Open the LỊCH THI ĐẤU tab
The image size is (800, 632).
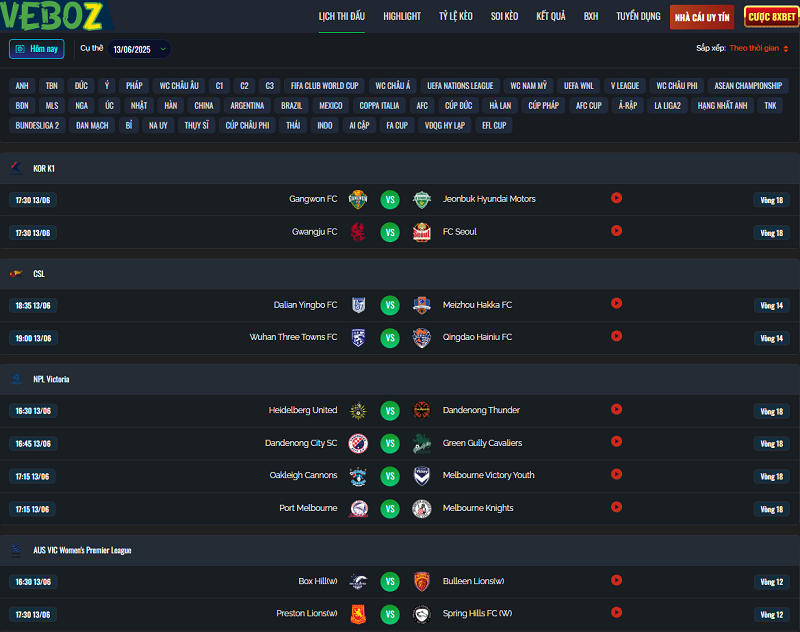(341, 16)
